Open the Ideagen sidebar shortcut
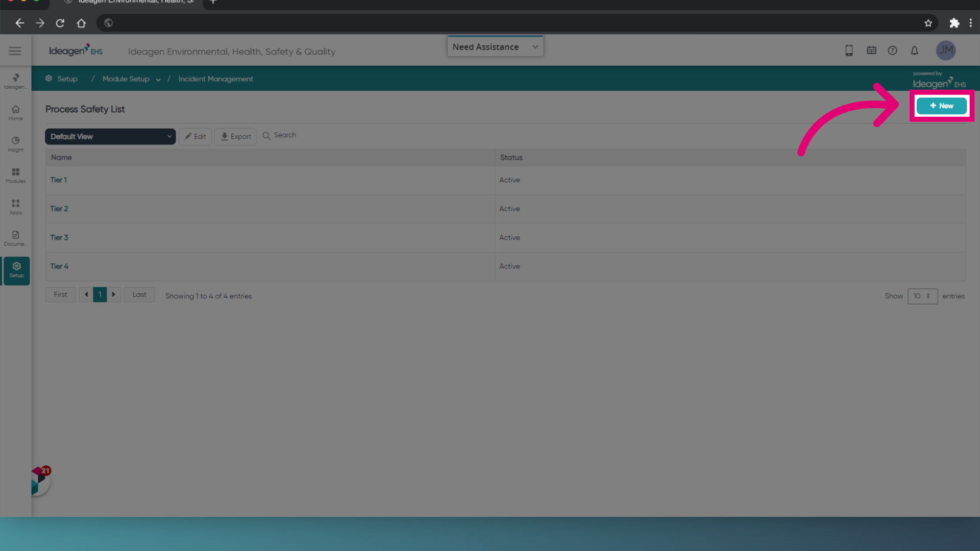The height and width of the screenshot is (551, 980). point(16,81)
